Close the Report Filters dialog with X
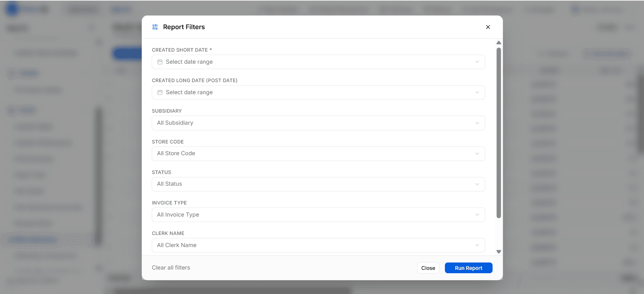The width and height of the screenshot is (644, 294). click(x=488, y=27)
